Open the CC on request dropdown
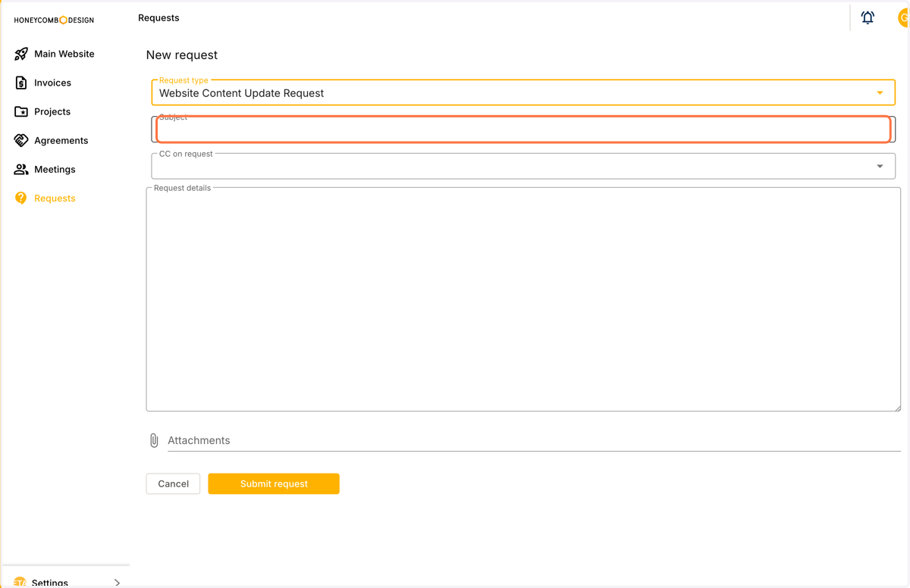 [523, 166]
